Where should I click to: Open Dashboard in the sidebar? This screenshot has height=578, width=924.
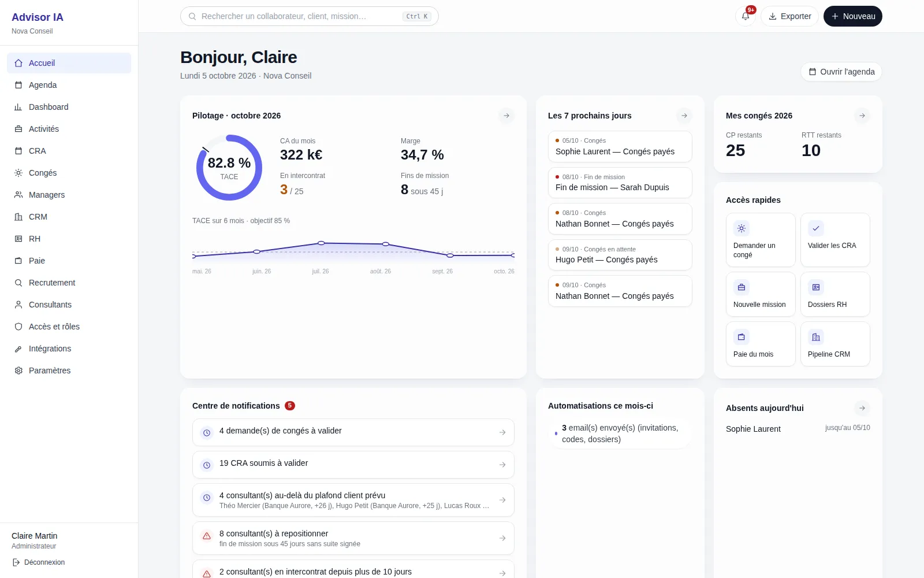pos(69,107)
